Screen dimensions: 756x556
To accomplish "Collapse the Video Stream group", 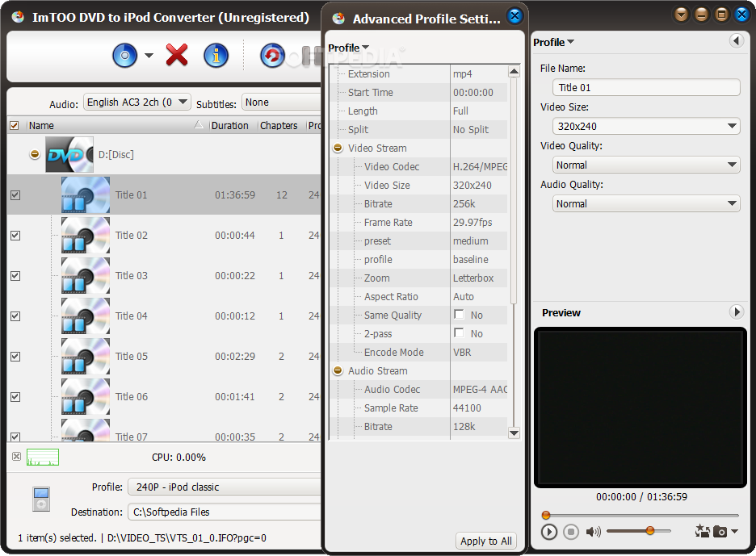I will 338,148.
